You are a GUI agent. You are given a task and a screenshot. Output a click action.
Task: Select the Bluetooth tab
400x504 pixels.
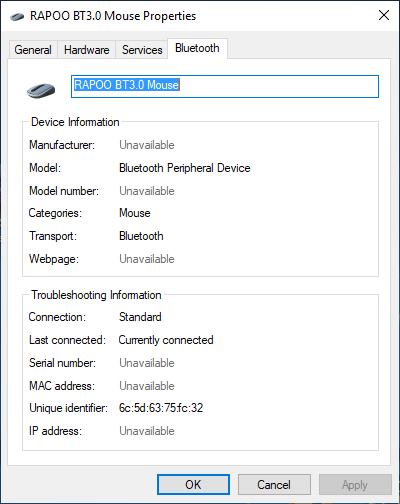tap(197, 48)
